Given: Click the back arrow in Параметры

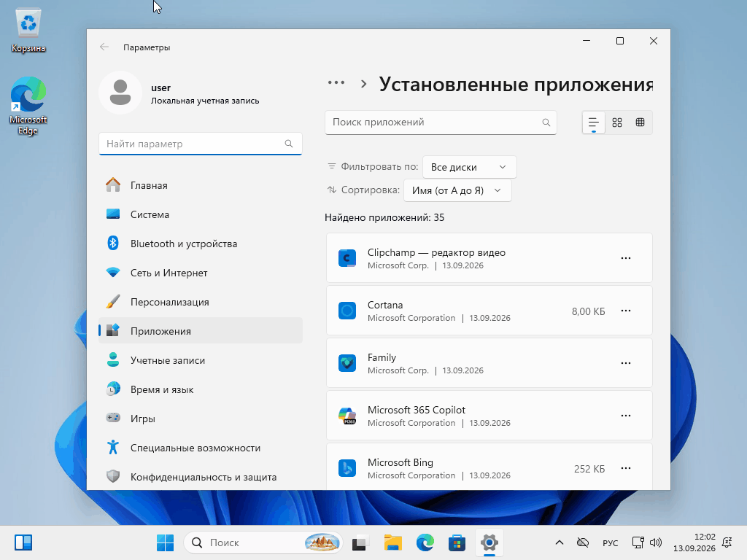Looking at the screenshot, I should (104, 47).
